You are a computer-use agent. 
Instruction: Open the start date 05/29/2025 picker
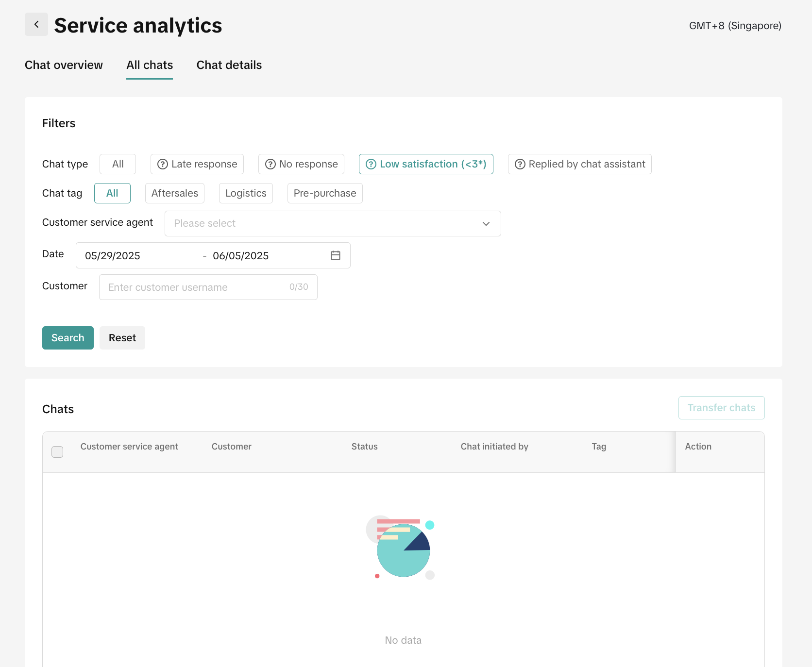(113, 256)
